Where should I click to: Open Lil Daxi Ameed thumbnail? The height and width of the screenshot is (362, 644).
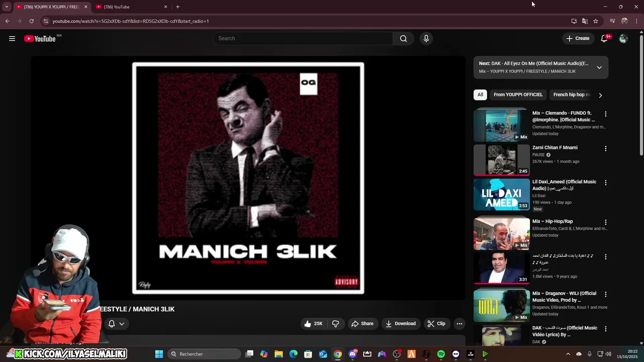click(x=502, y=194)
